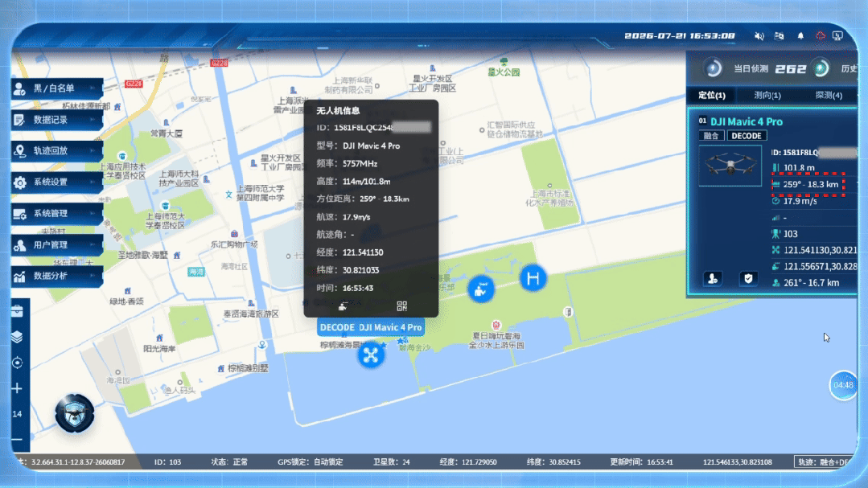Click the red cloud status icon

coord(821,36)
